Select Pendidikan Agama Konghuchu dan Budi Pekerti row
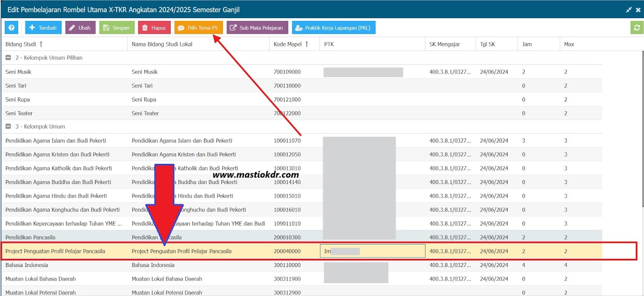The height and width of the screenshot is (296, 644). (x=302, y=210)
